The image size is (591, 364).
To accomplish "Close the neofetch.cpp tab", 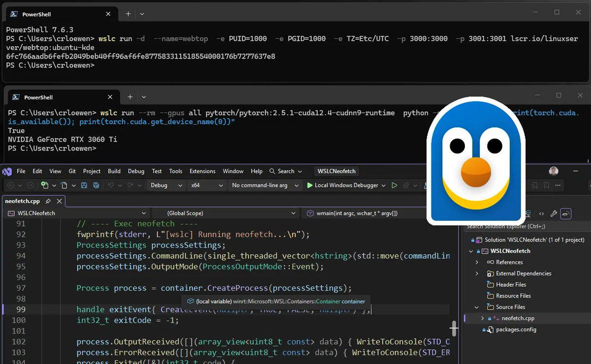I will tap(59, 201).
